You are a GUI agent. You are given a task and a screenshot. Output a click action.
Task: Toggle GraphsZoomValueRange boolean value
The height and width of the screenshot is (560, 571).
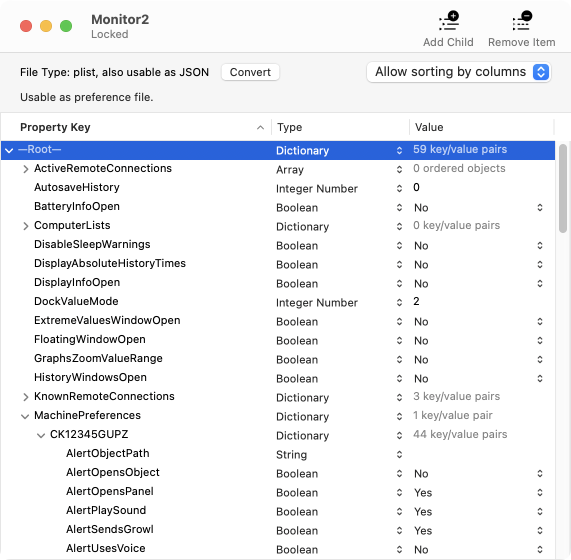540,359
